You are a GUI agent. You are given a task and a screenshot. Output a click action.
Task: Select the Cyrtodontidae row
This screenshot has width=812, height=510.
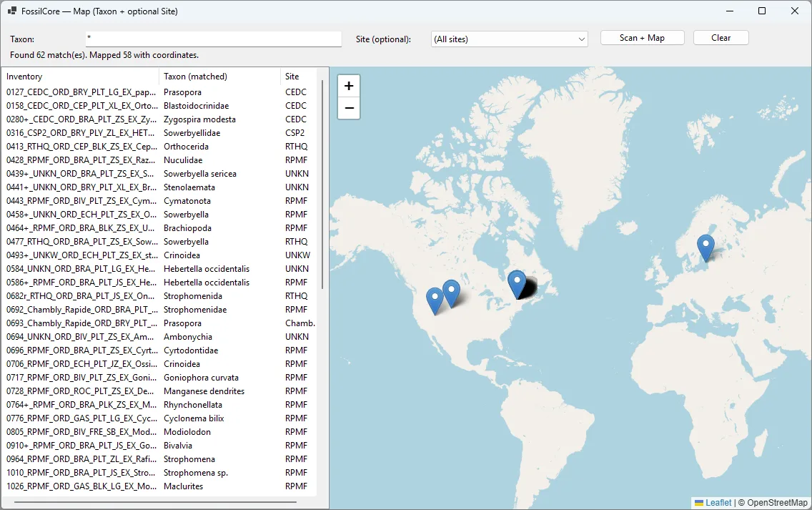click(x=159, y=350)
